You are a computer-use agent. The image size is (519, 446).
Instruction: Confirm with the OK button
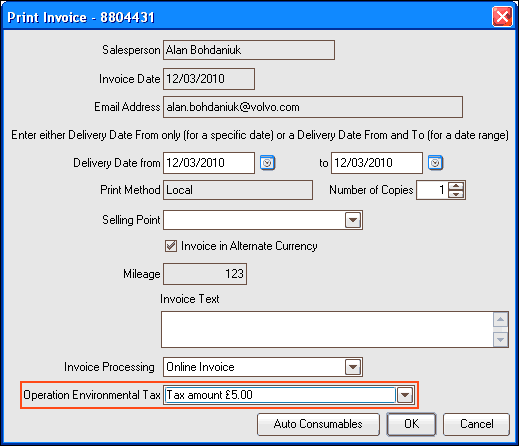point(411,424)
